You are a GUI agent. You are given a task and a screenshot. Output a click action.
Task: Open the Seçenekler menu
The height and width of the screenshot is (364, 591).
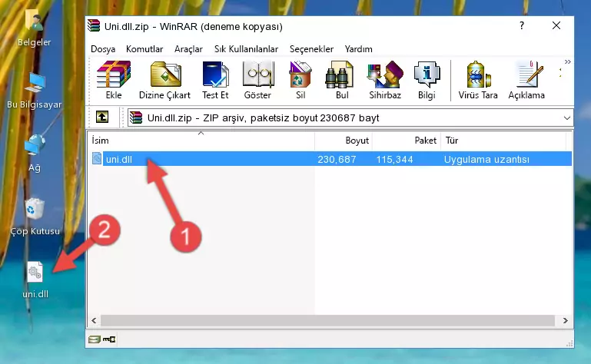tap(311, 49)
